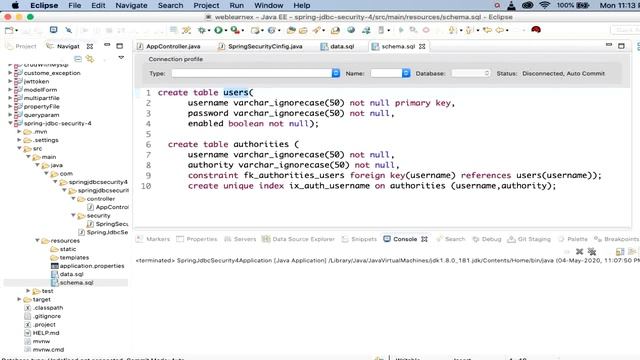640x360 pixels.
Task: Click the Collapse All icon in Navigator
Action: [x=78, y=59]
